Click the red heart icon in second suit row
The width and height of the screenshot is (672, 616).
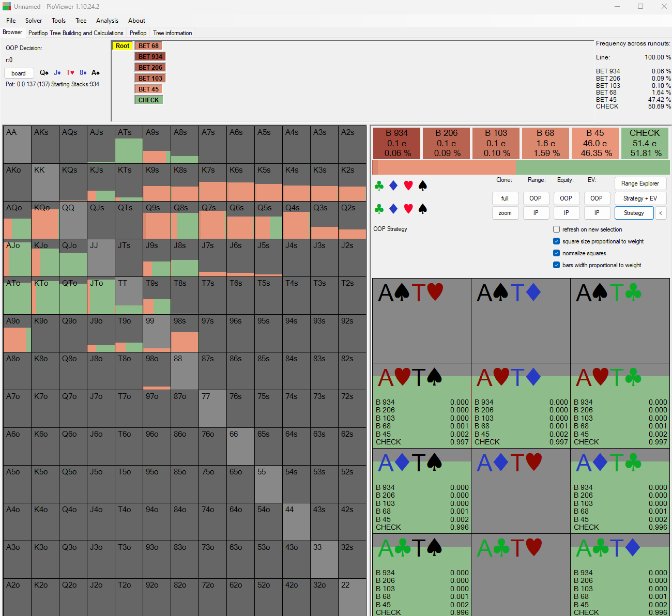[408, 209]
